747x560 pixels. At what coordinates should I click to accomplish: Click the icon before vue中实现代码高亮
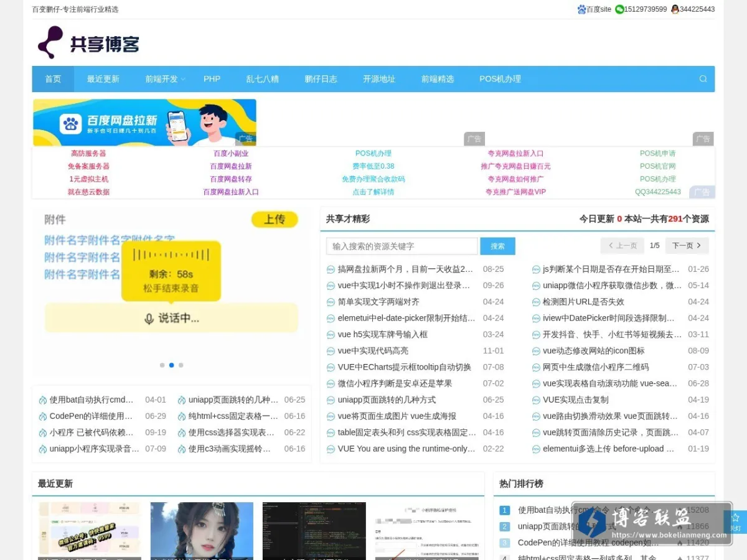pyautogui.click(x=331, y=351)
